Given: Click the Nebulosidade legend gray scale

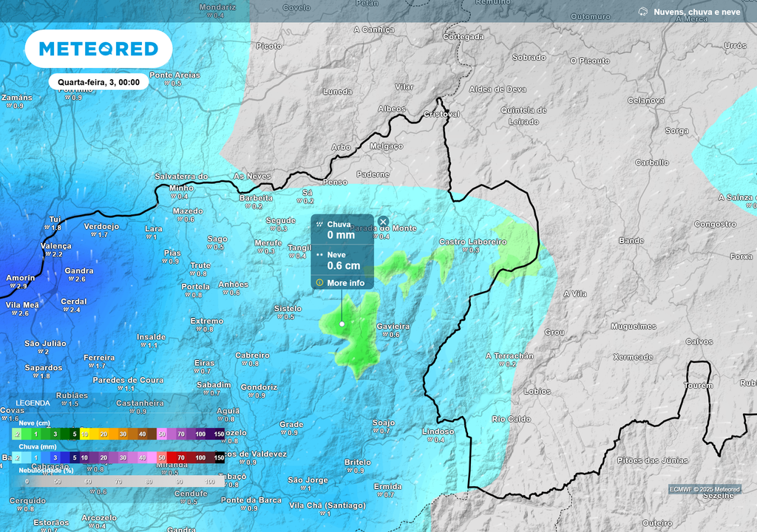Looking at the screenshot, I should (x=118, y=481).
